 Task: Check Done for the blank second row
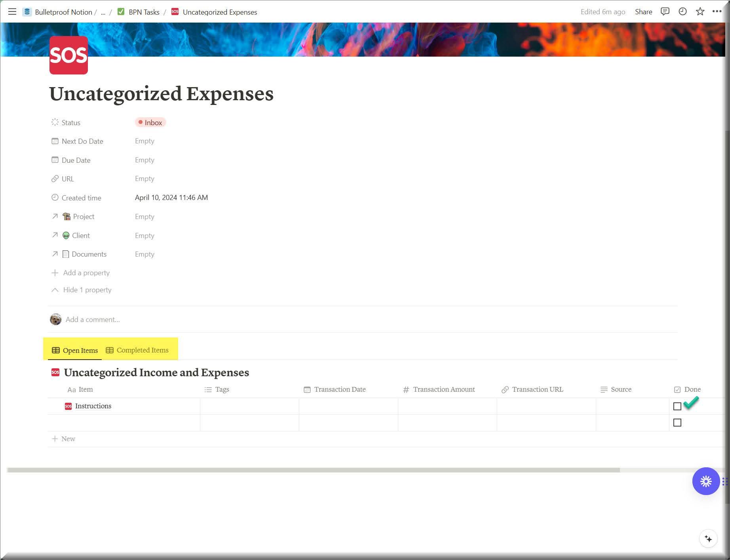[x=677, y=423]
